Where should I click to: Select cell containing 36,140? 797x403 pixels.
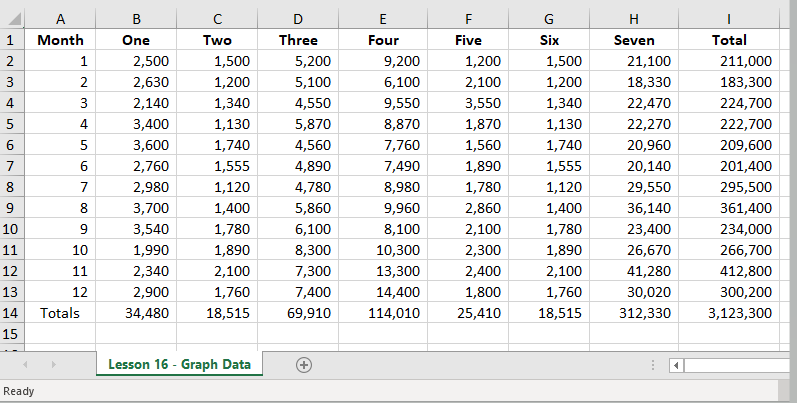coord(634,208)
